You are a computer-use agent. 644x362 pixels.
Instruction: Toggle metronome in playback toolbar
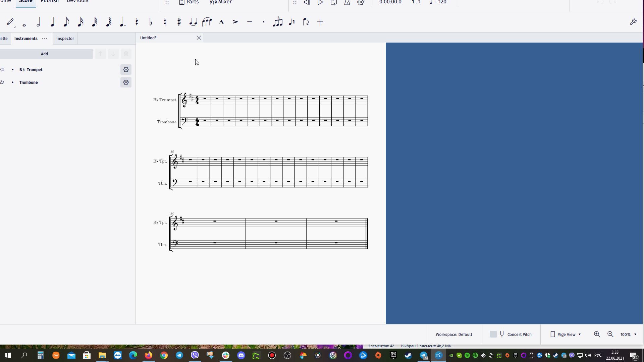[x=347, y=2]
